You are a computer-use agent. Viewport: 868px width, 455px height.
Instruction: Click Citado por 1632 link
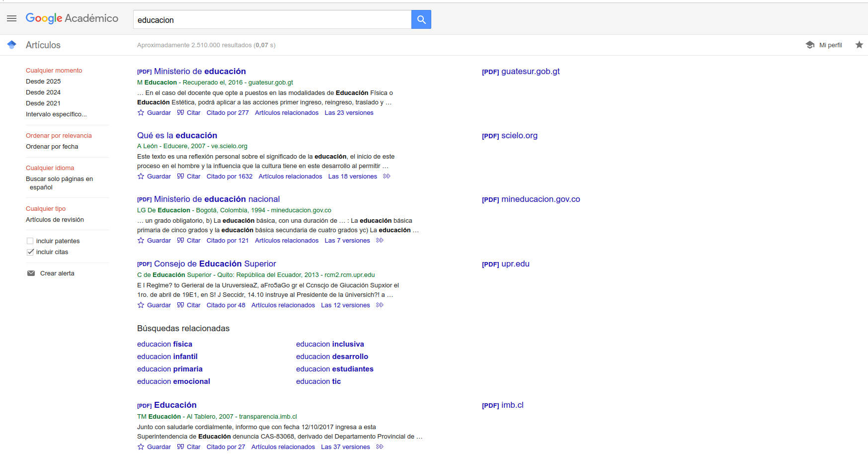click(x=229, y=177)
